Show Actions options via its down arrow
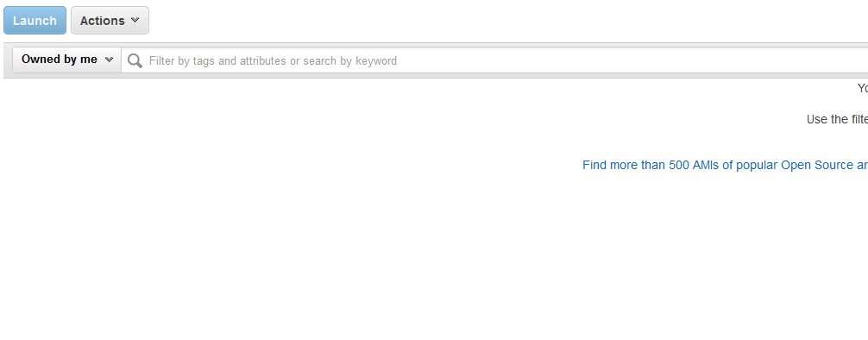 135,21
